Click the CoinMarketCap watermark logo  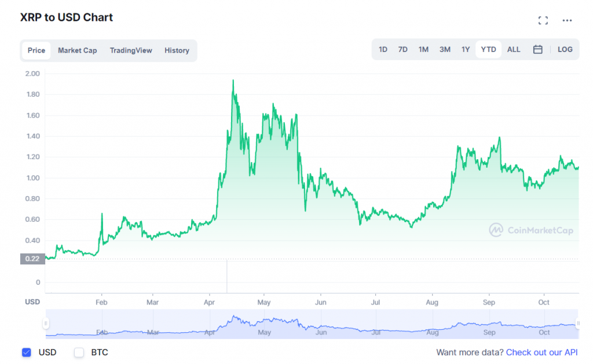531,230
